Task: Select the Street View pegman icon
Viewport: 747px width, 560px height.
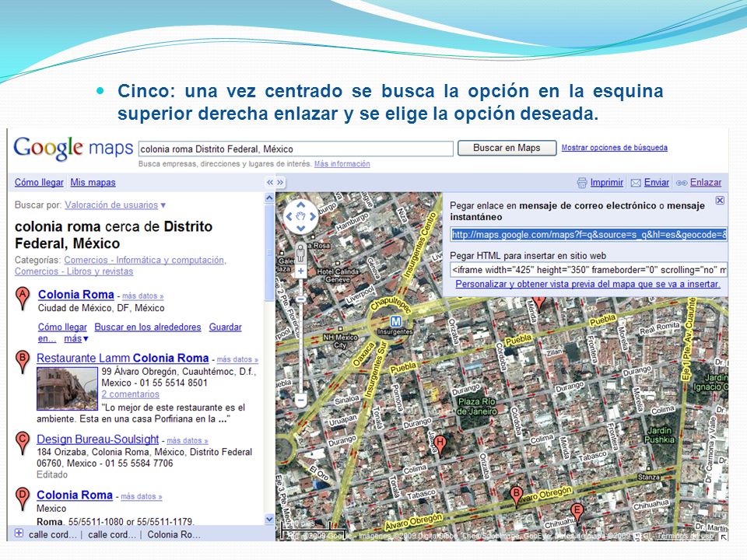Action: tap(300, 251)
